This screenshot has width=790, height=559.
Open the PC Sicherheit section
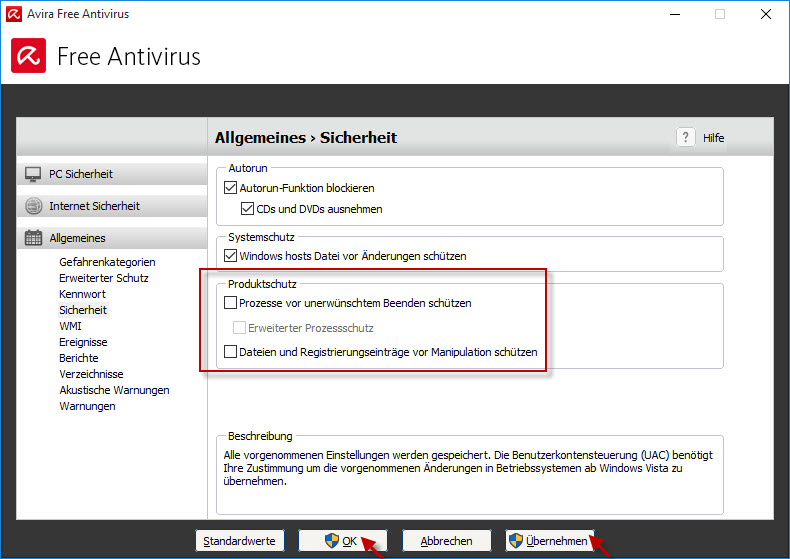(112, 174)
